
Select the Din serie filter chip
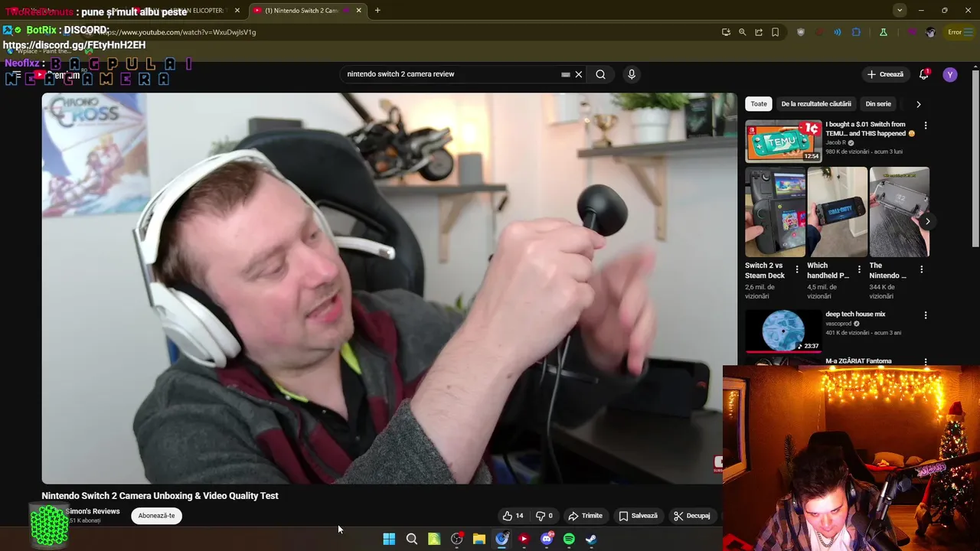point(878,103)
